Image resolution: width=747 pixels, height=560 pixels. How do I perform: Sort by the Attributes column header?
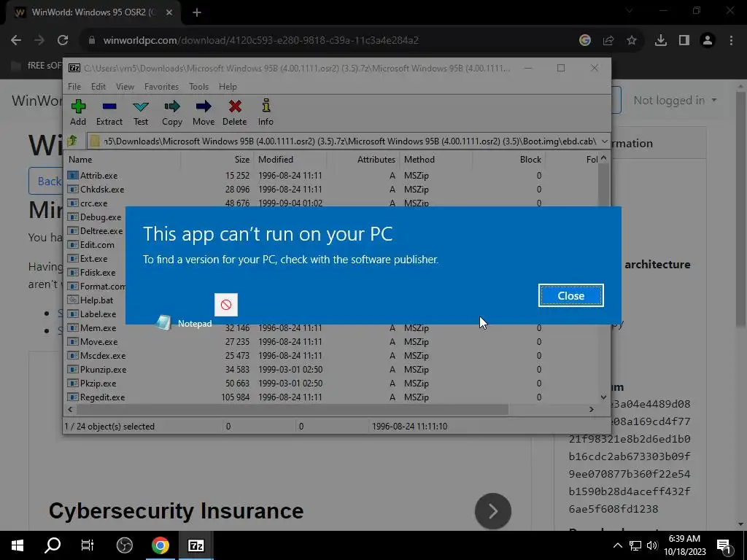tap(363, 160)
